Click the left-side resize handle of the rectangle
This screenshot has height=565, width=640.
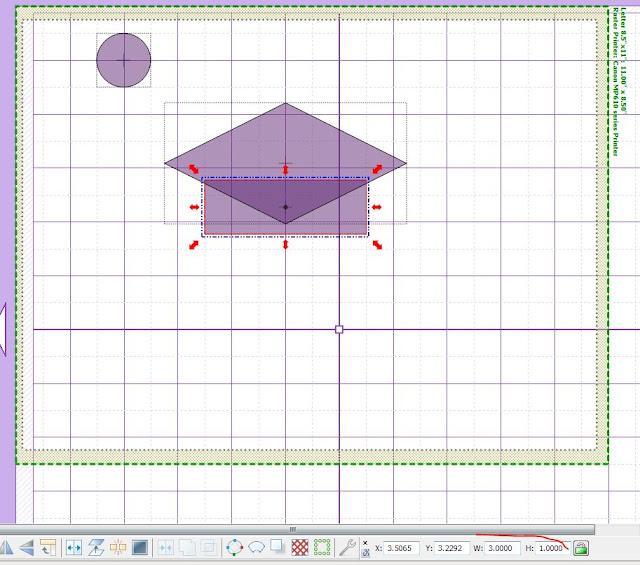click(194, 207)
